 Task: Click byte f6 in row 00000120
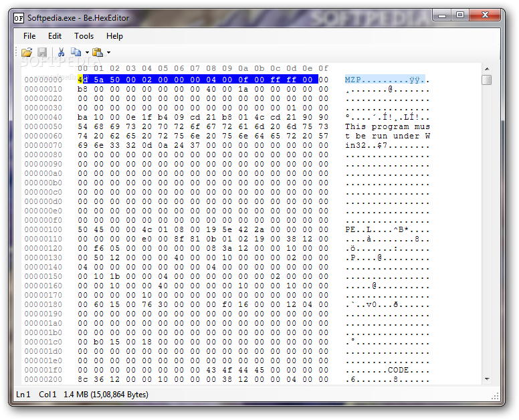(98, 248)
